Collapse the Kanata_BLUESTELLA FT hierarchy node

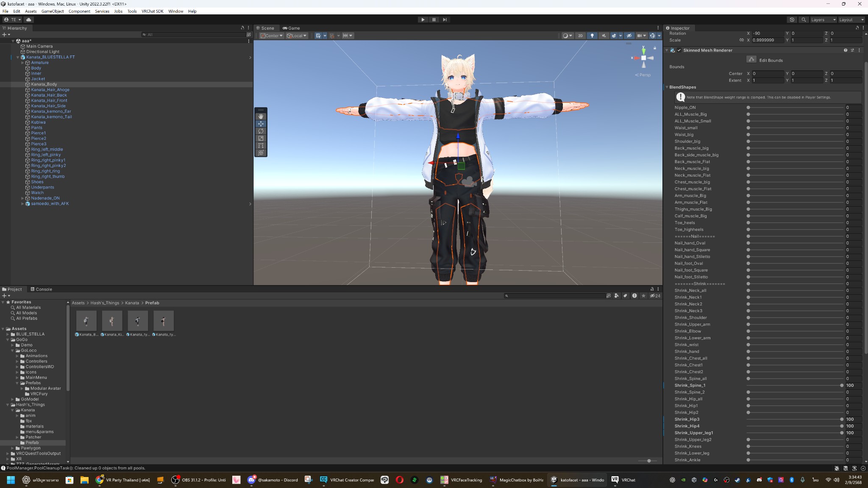[x=18, y=57]
